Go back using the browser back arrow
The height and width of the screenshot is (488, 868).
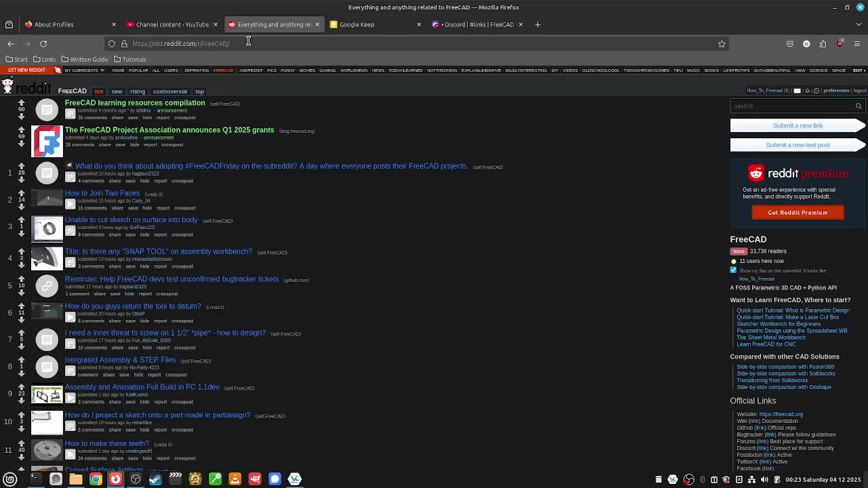pyautogui.click(x=11, y=43)
